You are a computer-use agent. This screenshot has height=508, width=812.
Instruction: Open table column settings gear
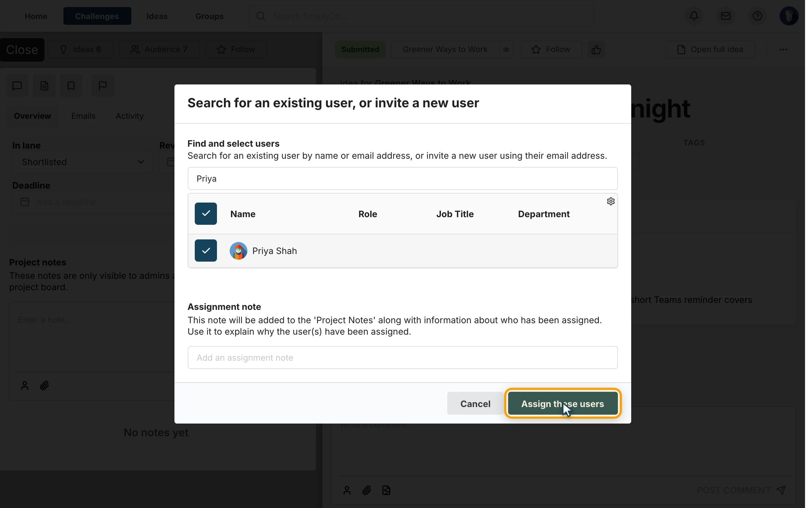coord(611,201)
